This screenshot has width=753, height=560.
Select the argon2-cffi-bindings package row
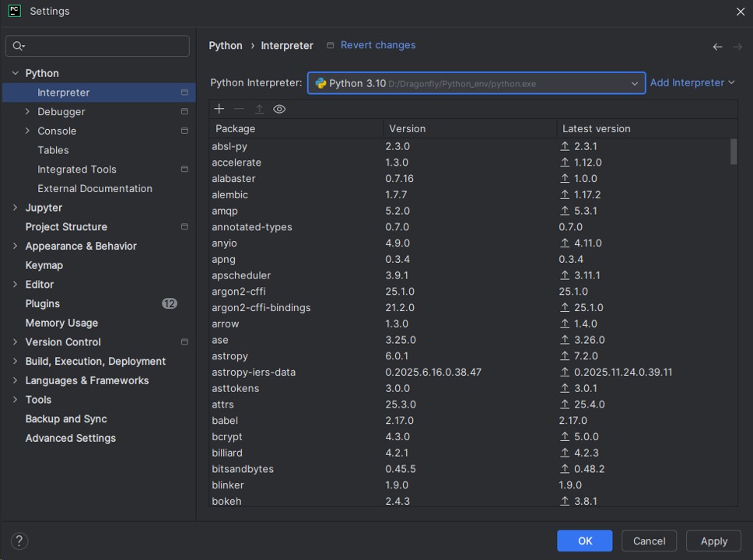pos(470,307)
